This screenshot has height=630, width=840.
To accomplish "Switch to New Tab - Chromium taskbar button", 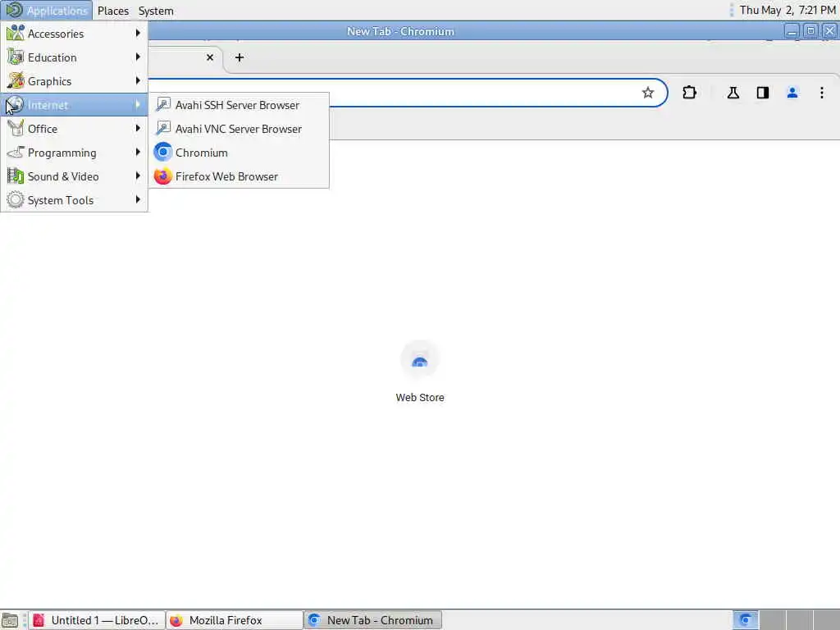I will 373,620.
